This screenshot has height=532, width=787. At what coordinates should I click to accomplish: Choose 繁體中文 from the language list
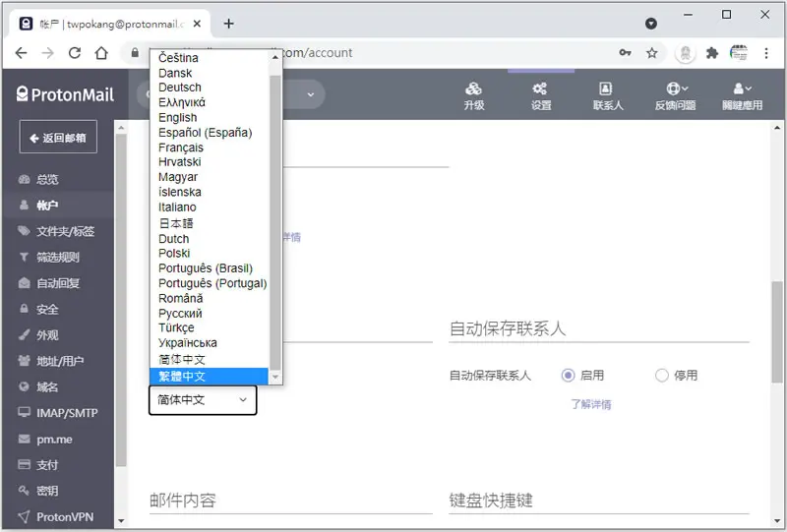(209, 376)
